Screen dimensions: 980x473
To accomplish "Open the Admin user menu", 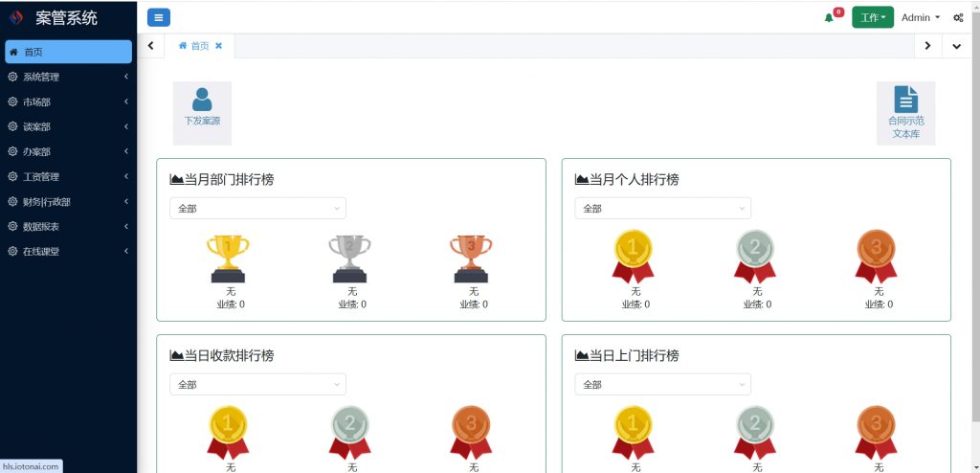I will point(920,17).
